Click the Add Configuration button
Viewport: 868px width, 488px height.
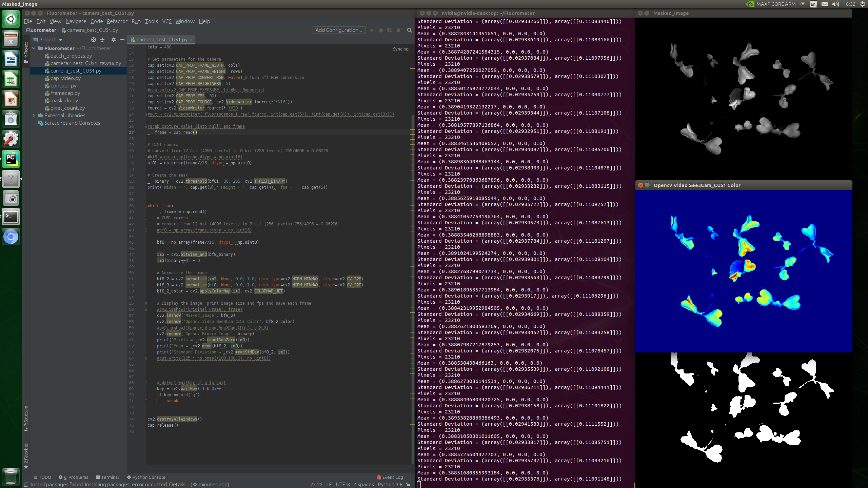click(x=339, y=30)
